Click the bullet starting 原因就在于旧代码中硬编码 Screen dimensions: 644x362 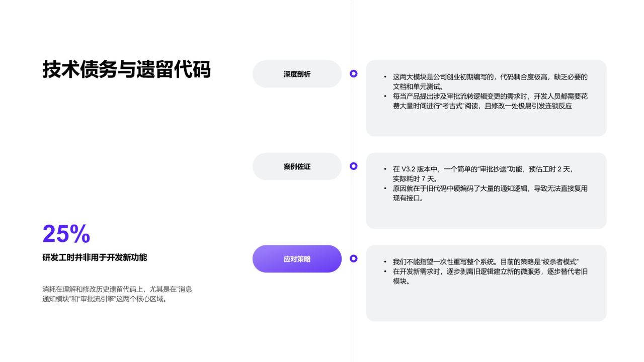[486, 193]
